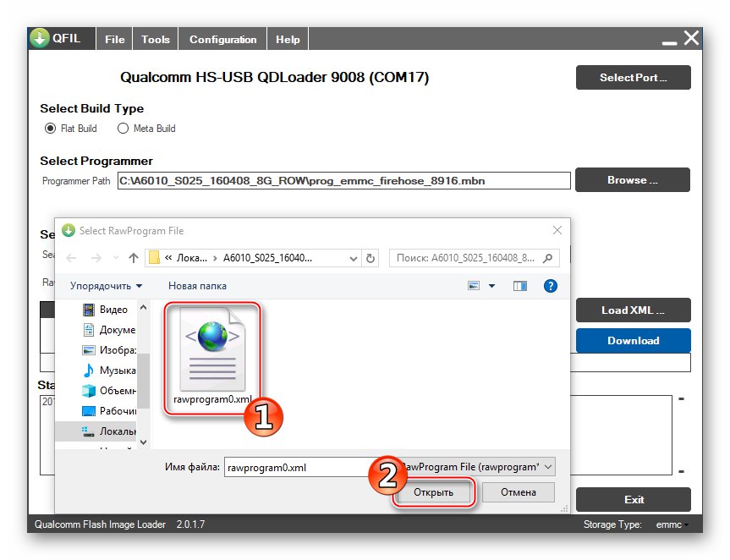Open the Storage Type emmc dropdown

[672, 524]
